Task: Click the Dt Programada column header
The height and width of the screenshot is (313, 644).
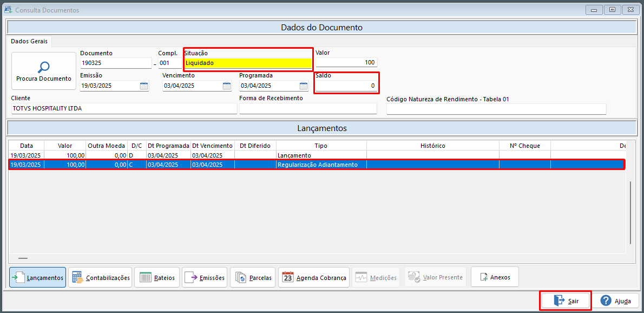Action: (x=168, y=146)
